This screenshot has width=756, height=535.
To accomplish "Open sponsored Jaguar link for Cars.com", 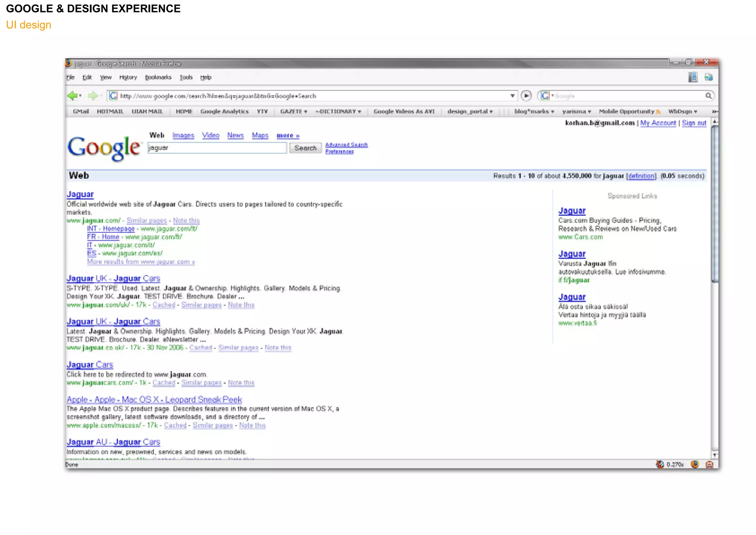I will point(572,211).
